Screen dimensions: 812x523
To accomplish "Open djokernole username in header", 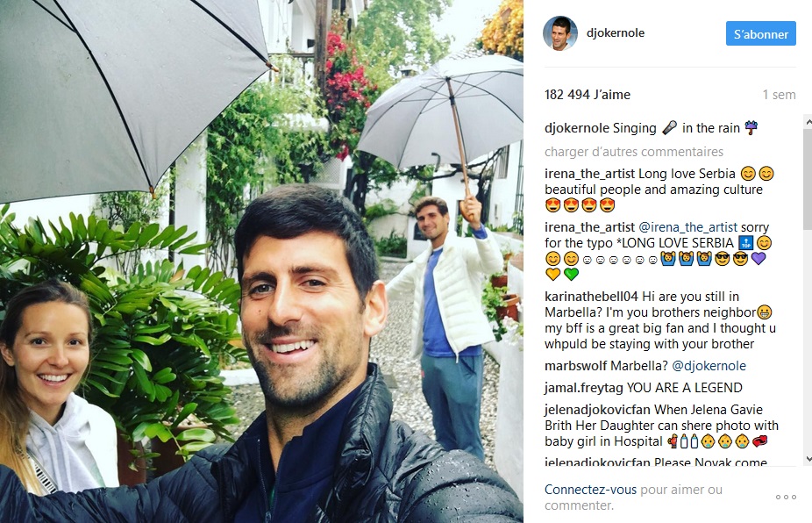I will pyautogui.click(x=616, y=32).
